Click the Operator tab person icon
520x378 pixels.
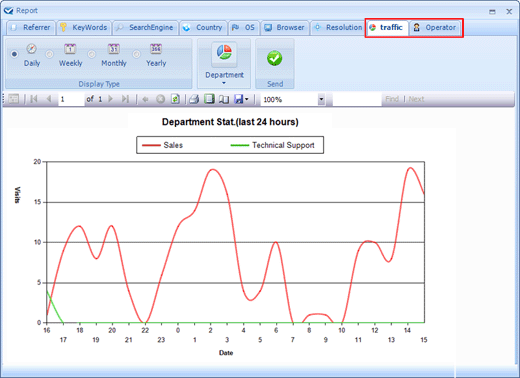point(416,27)
